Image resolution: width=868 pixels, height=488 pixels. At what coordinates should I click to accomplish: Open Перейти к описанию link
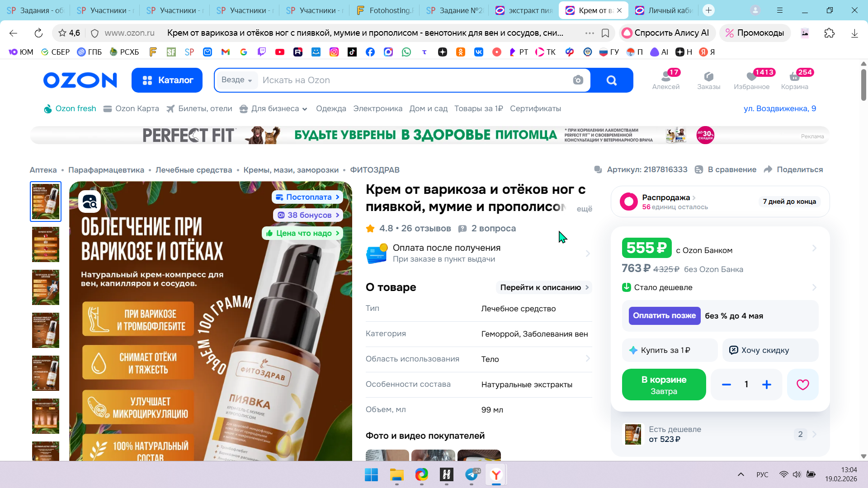[544, 287]
